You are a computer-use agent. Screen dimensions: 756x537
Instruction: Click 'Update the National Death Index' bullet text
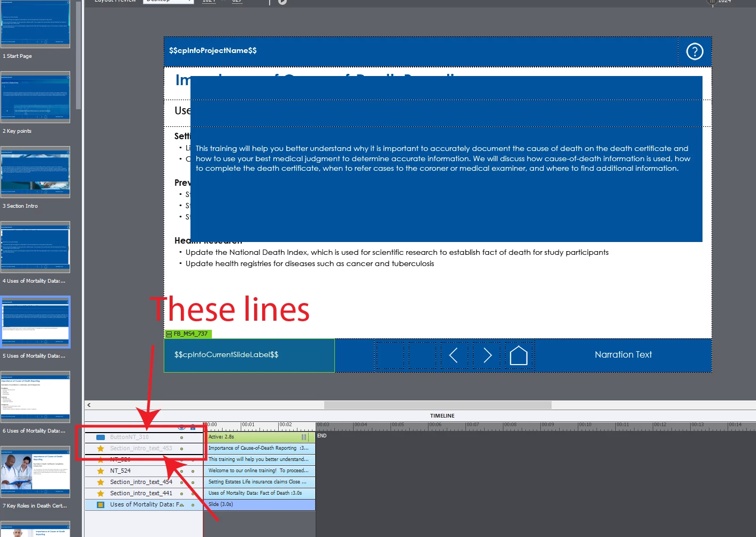click(396, 253)
